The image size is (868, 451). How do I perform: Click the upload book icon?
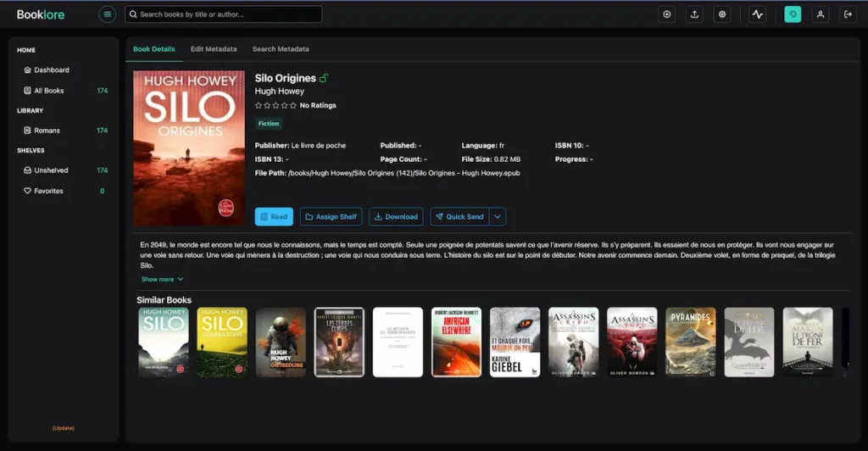694,14
